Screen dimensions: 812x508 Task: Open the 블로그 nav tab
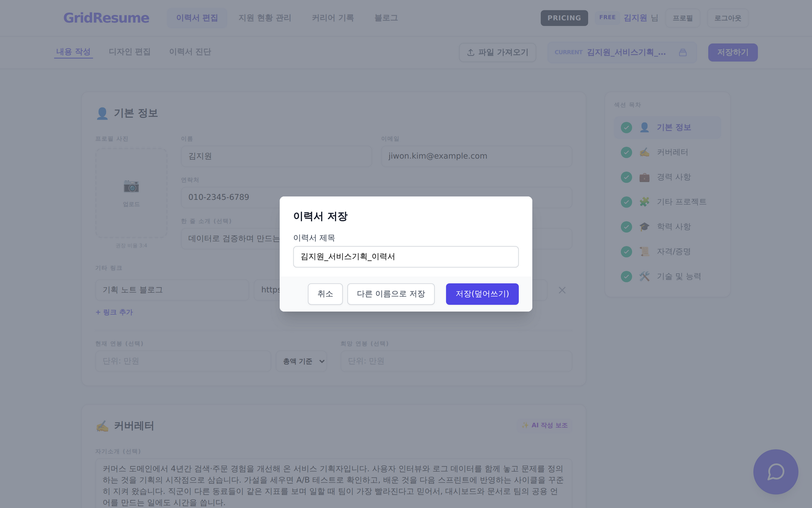tap(386, 18)
